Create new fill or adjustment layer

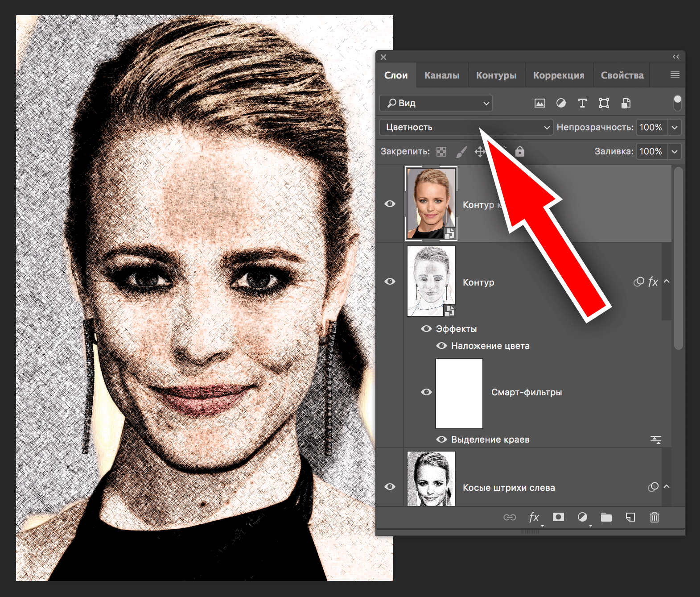pyautogui.click(x=582, y=517)
